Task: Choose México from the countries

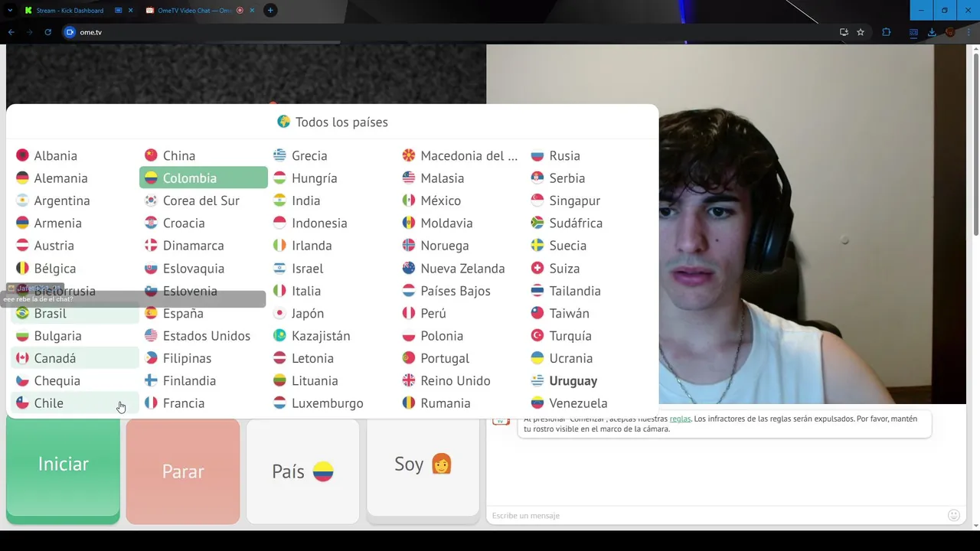Action: (x=460, y=201)
